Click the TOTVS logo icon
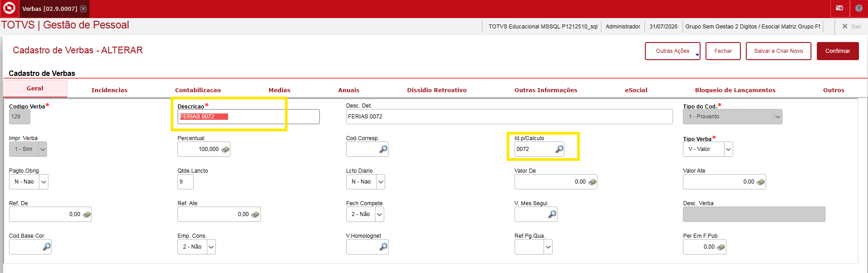The image size is (868, 273). tap(9, 8)
